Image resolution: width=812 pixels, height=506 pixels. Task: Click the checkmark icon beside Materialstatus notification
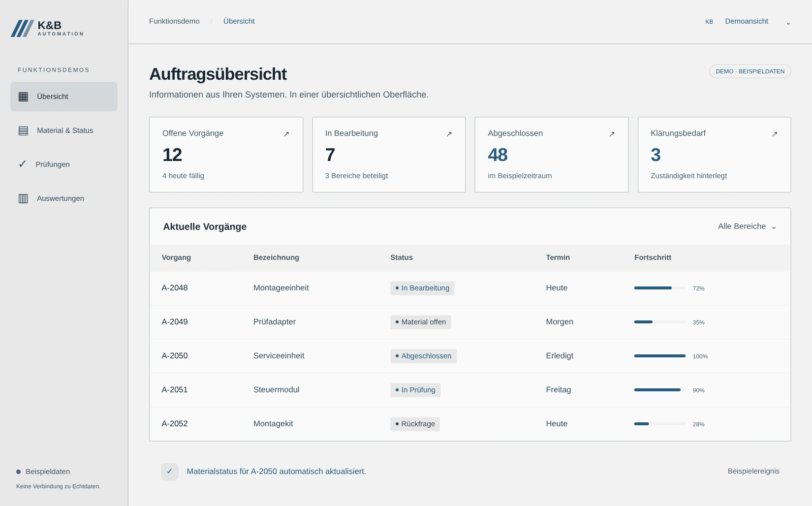tap(170, 472)
